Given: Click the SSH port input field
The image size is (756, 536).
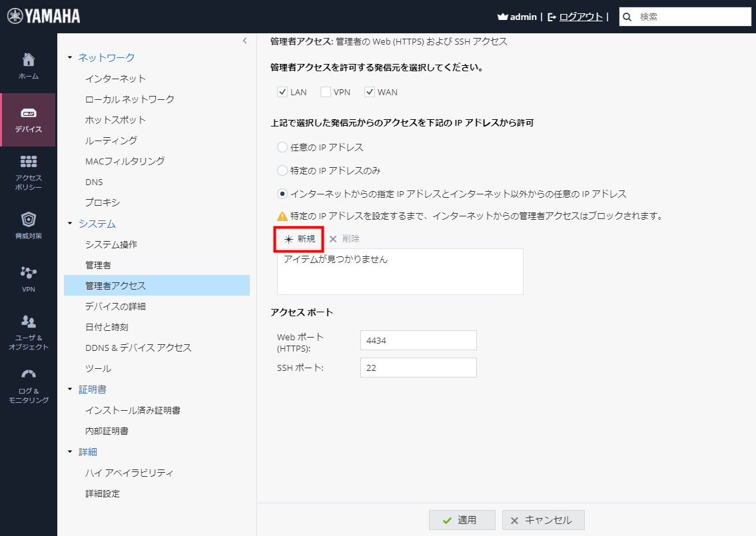Looking at the screenshot, I should [418, 367].
